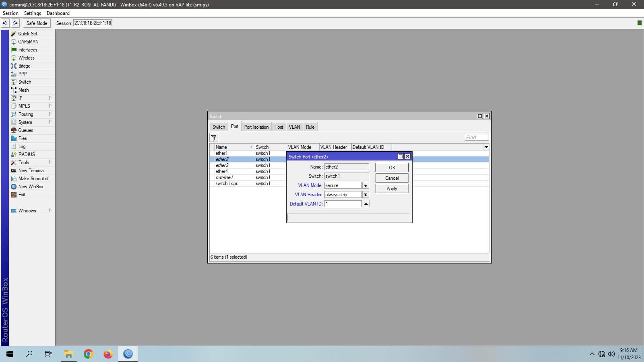Open the Windows submenu
The image size is (644, 362).
[32, 211]
